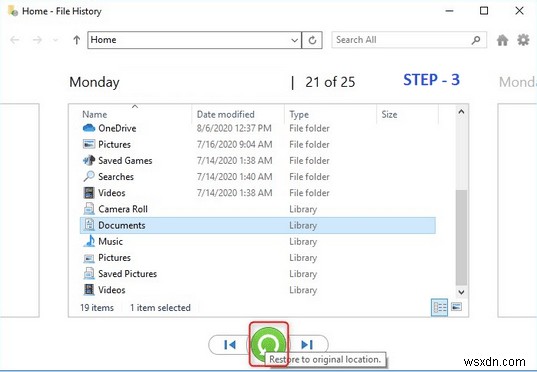The image size is (537, 372).
Task: Select the Music library icon
Action: point(89,241)
